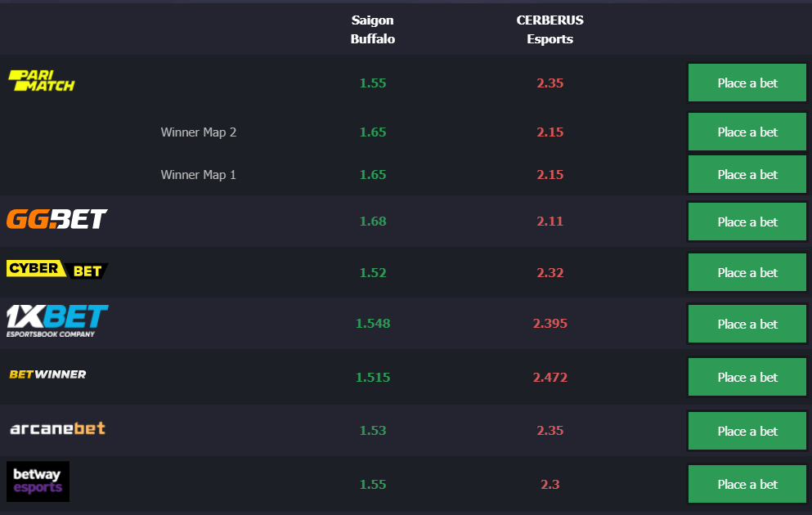Place a bet at 1XBET
Viewport: 812px width, 515px height.
pos(747,324)
